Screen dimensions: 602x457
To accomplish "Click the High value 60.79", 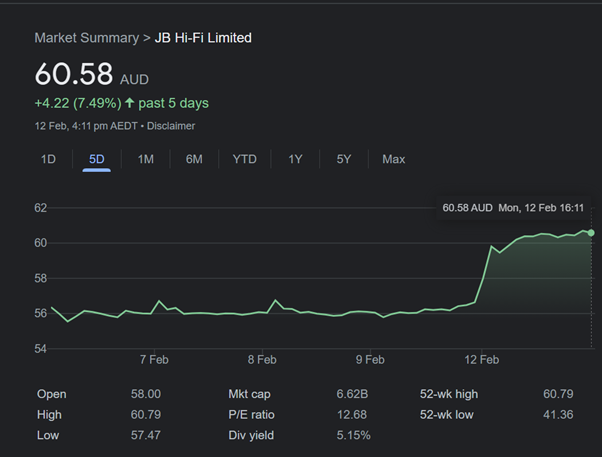I will coord(146,414).
